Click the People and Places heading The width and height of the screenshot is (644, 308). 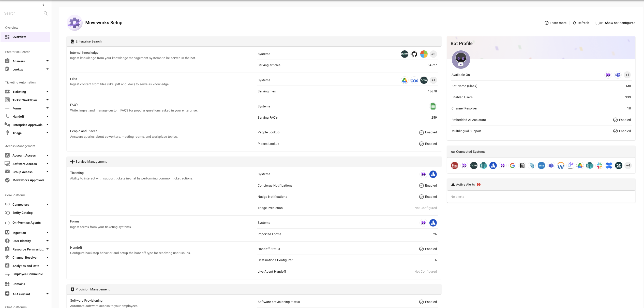click(x=84, y=131)
